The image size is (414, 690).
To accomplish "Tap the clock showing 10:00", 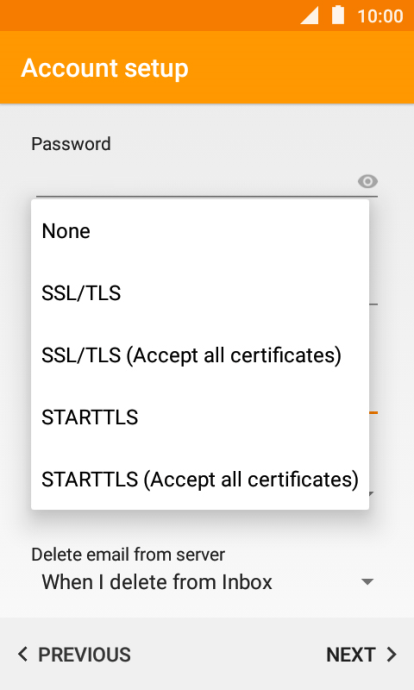I will coord(380,16).
